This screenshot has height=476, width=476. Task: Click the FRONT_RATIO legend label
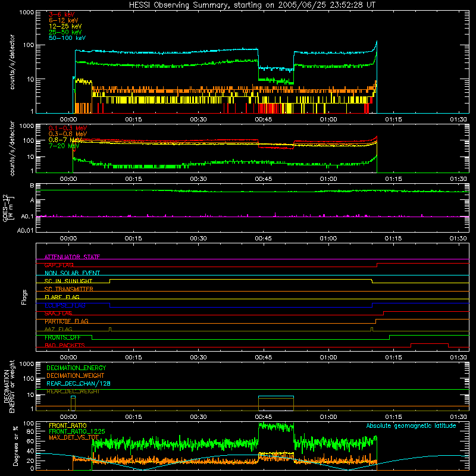coord(68,425)
